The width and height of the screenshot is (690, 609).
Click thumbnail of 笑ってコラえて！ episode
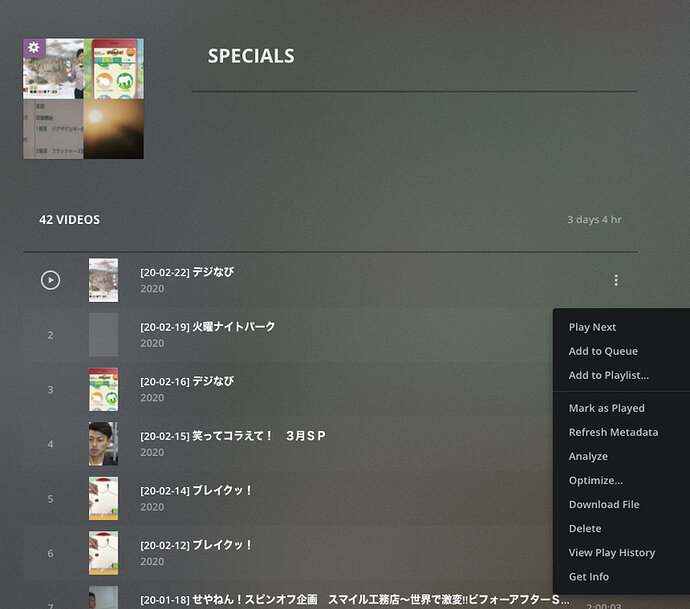(103, 444)
